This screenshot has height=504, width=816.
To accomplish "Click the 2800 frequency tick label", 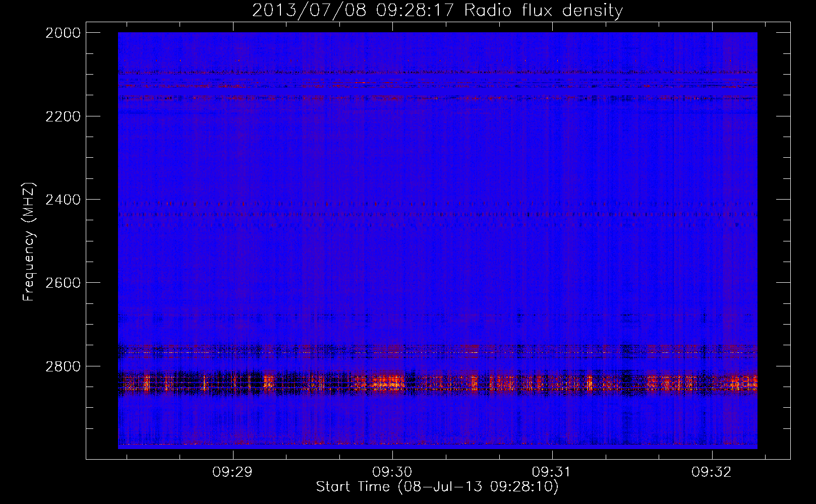I will pos(63,366).
